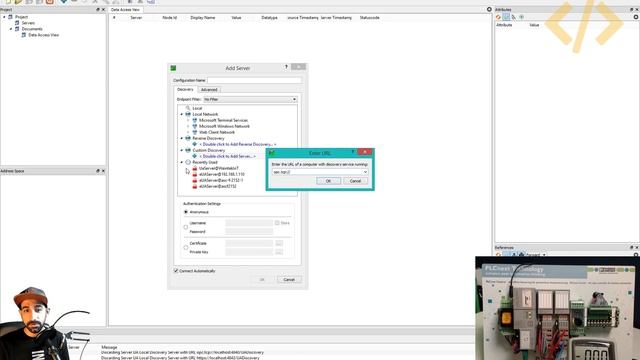This screenshot has width=640, height=360.
Task: Select Double click to Add Reverse Discovery entry
Action: coord(238,144)
